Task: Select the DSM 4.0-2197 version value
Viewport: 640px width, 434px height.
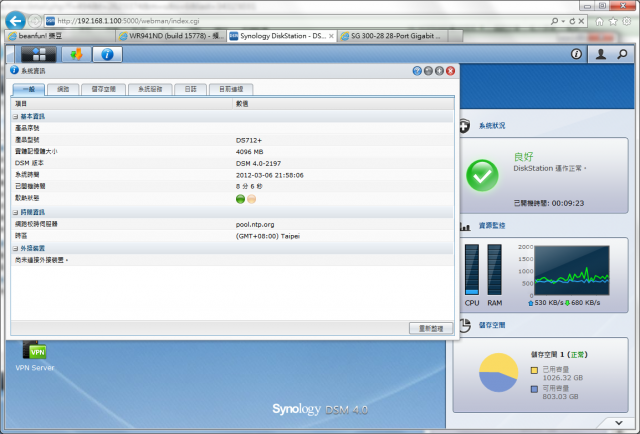Action: (x=258, y=164)
